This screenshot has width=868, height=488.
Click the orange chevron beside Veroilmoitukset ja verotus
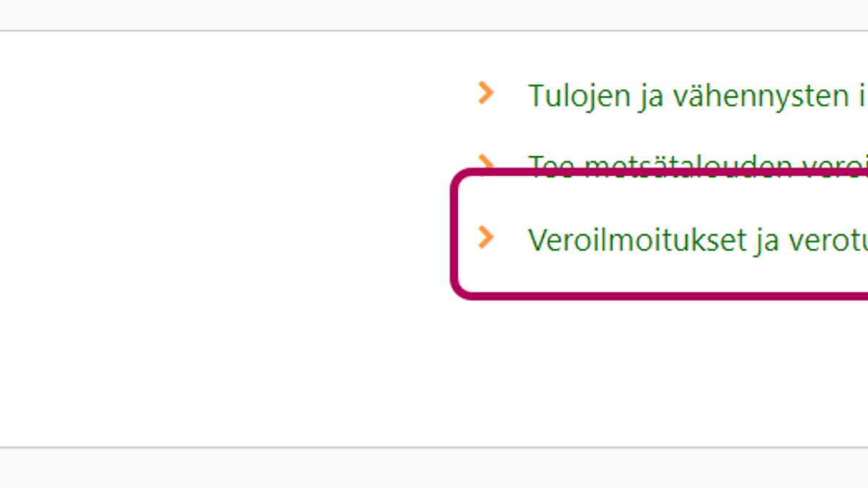pyautogui.click(x=485, y=236)
